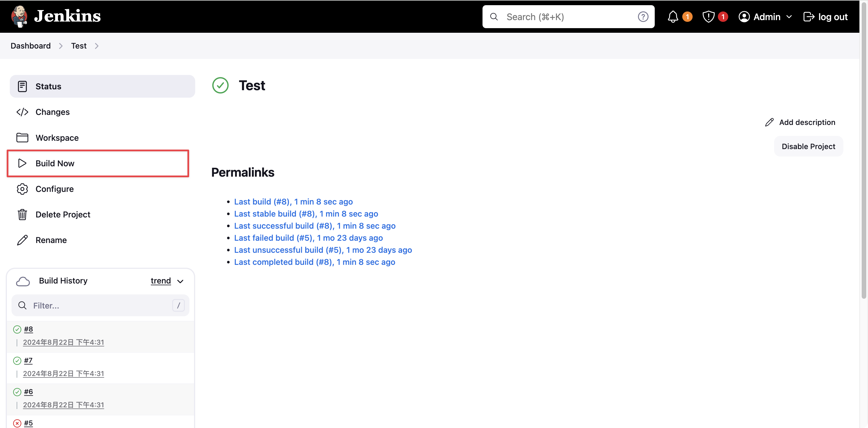868x428 pixels.
Task: Click the Changes icon in sidebar
Action: [22, 111]
